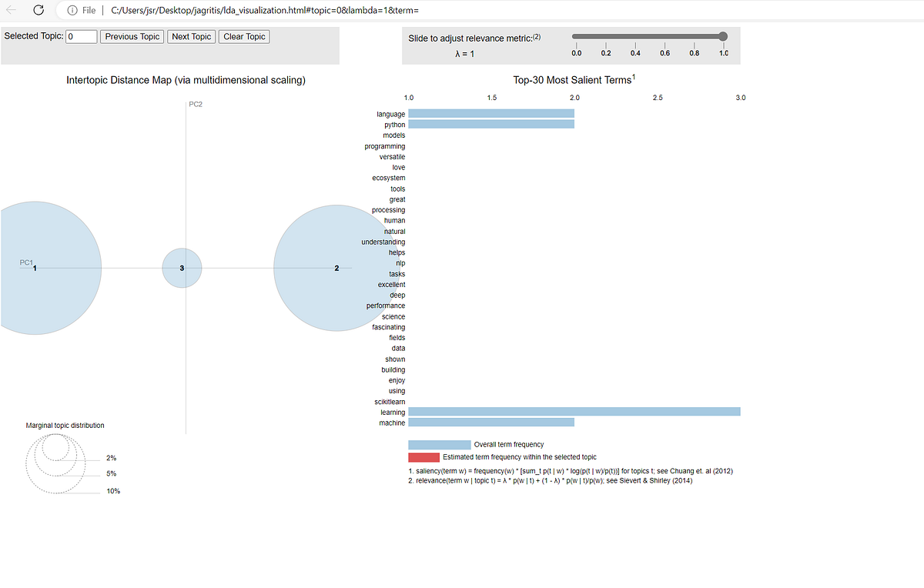
Task: Click the Overall term frequency legend swatch
Action: (439, 444)
